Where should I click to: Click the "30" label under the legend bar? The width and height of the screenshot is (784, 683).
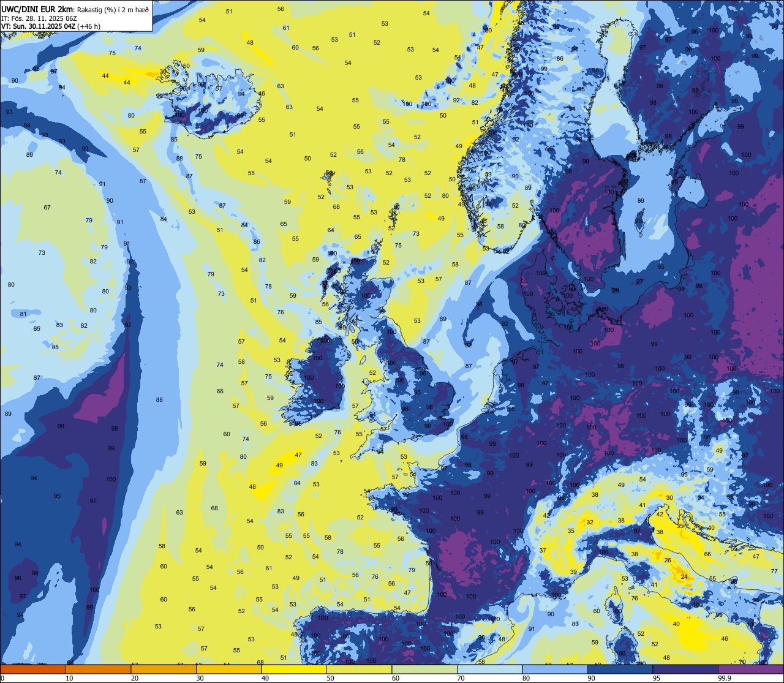(x=200, y=678)
